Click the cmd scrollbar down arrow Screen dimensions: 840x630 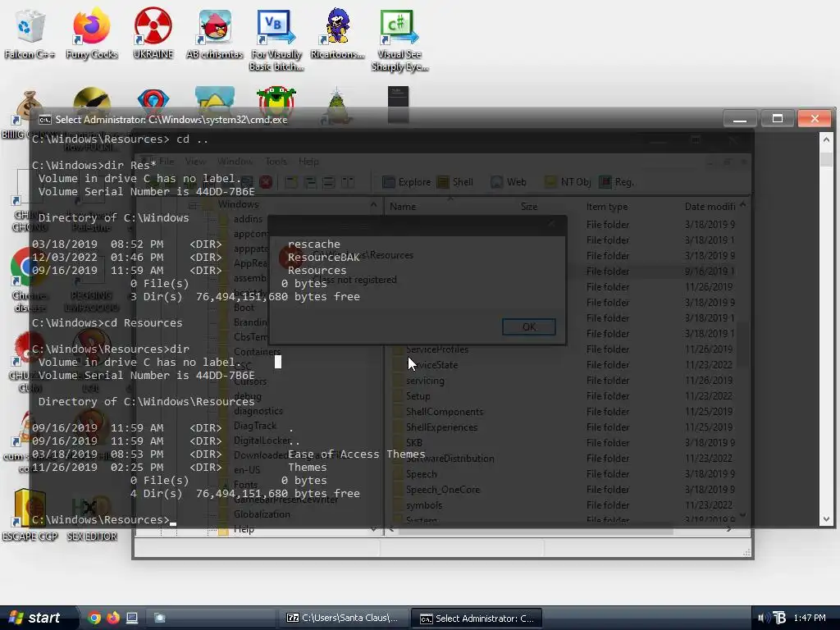point(826,519)
